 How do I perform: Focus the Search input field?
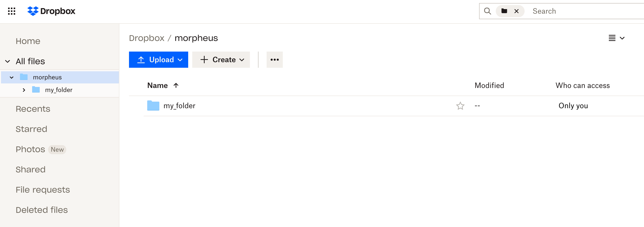pyautogui.click(x=582, y=11)
